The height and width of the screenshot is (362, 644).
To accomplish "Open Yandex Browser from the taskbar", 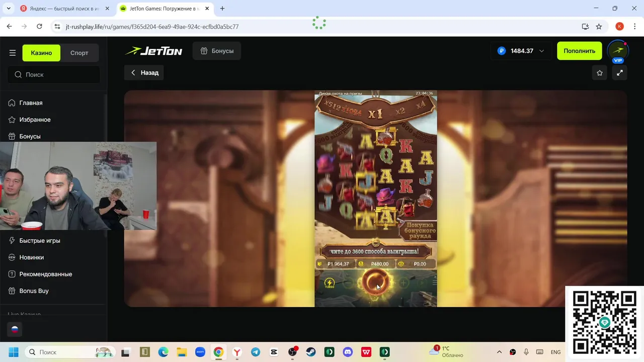I will [x=237, y=352].
